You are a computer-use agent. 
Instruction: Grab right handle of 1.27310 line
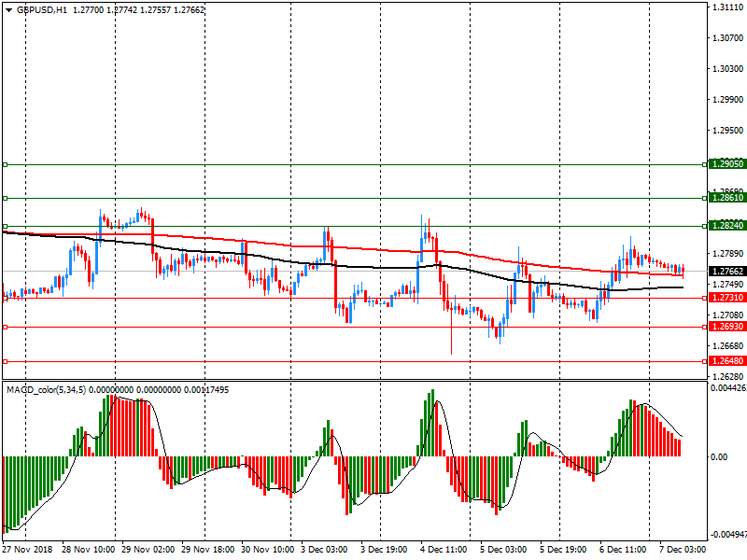705,298
